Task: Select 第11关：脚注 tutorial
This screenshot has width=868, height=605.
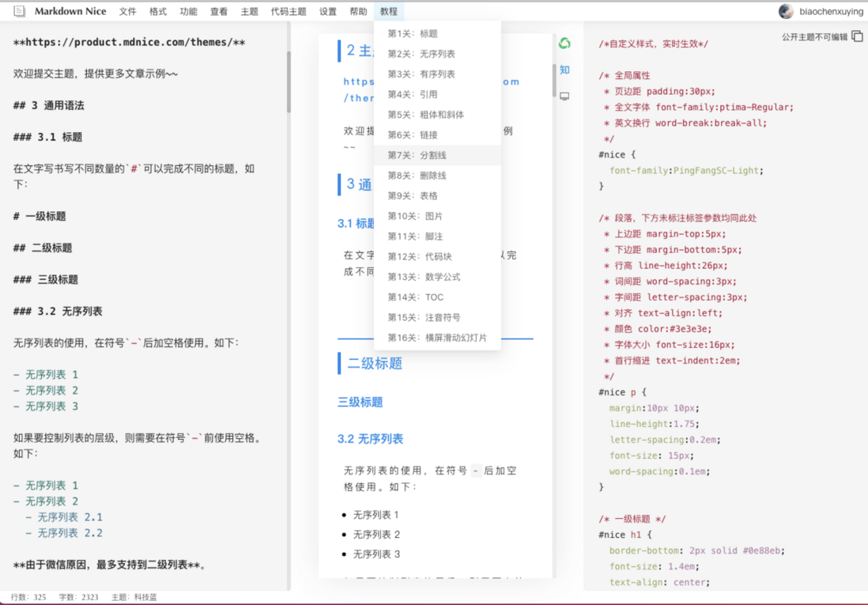Action: [437, 236]
